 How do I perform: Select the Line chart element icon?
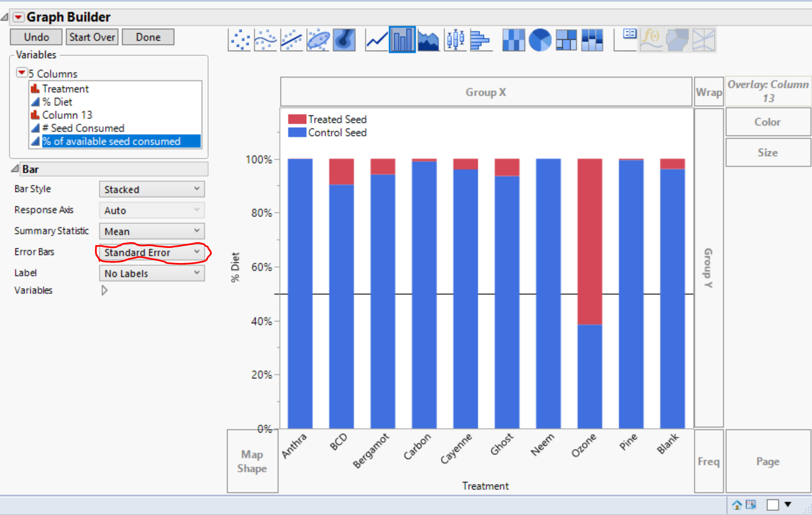pos(376,40)
